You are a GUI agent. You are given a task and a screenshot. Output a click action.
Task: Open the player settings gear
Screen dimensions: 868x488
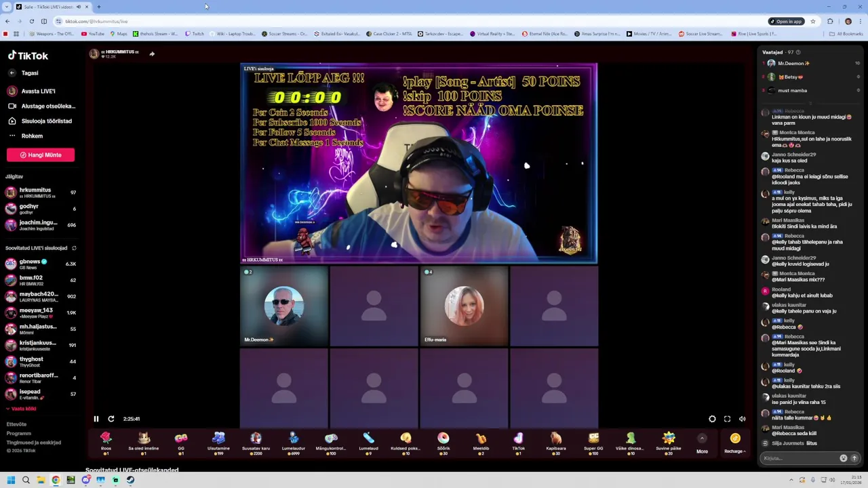click(x=712, y=419)
